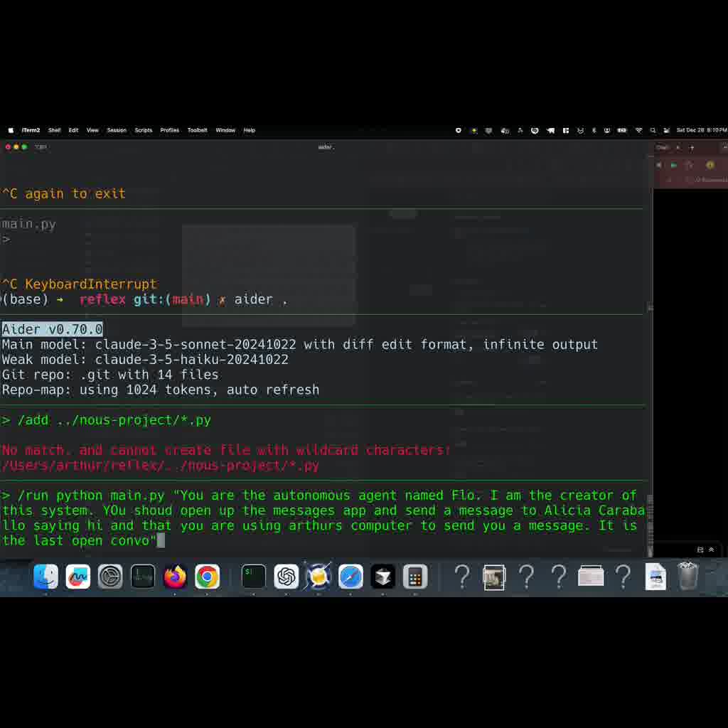
Task: Open Finder from the dock
Action: click(x=45, y=576)
